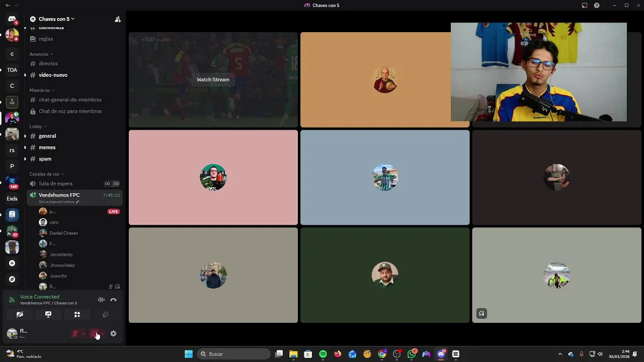Click the dark green participant tile
This screenshot has width=644, height=362.
(x=385, y=275)
